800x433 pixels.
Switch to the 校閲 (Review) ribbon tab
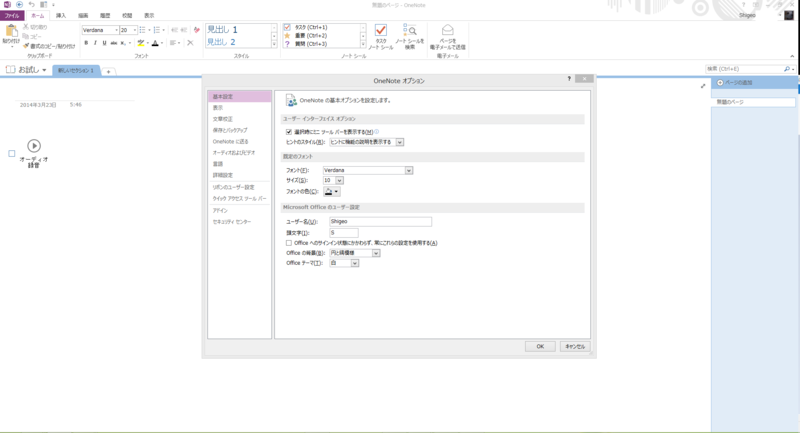click(x=127, y=16)
